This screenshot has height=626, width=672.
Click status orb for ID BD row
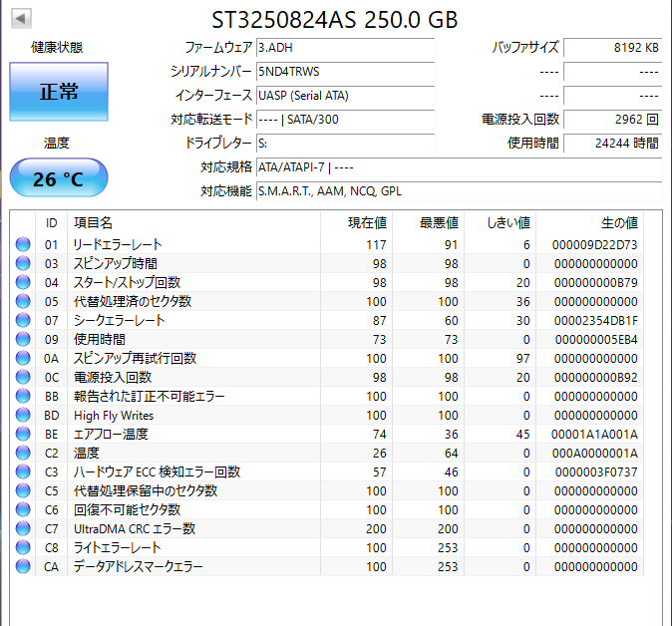[x=23, y=415]
